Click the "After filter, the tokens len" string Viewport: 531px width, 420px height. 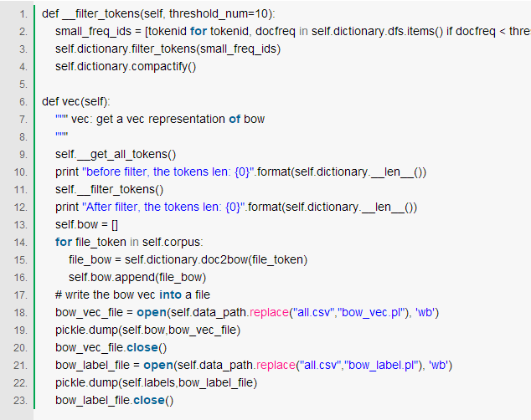166,207
